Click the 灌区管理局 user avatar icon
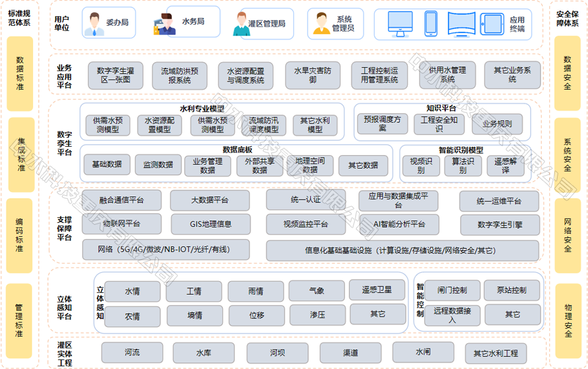 click(x=242, y=24)
